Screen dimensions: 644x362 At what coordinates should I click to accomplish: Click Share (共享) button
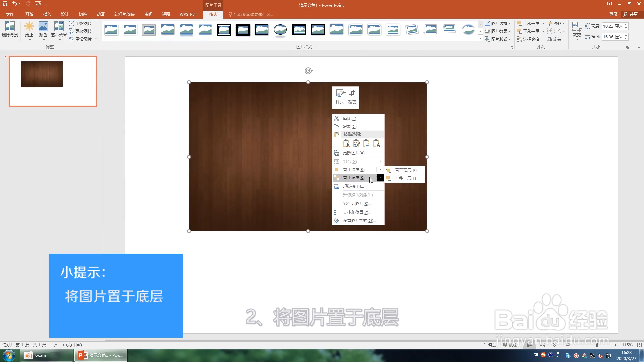(631, 14)
